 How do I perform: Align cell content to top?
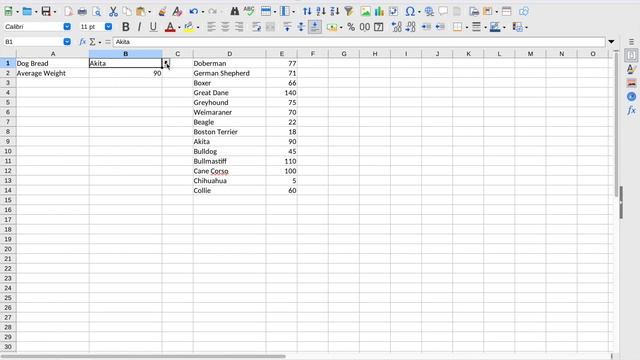click(287, 27)
